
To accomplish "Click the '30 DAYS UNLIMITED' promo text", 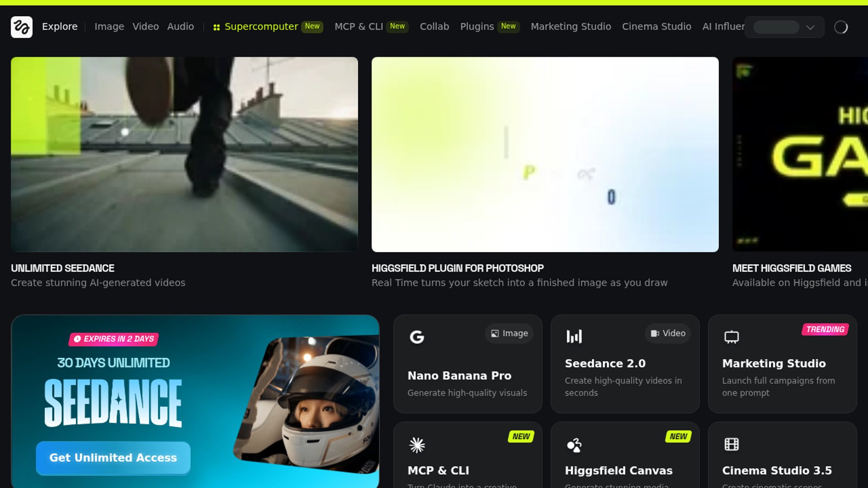I will pos(113,363).
